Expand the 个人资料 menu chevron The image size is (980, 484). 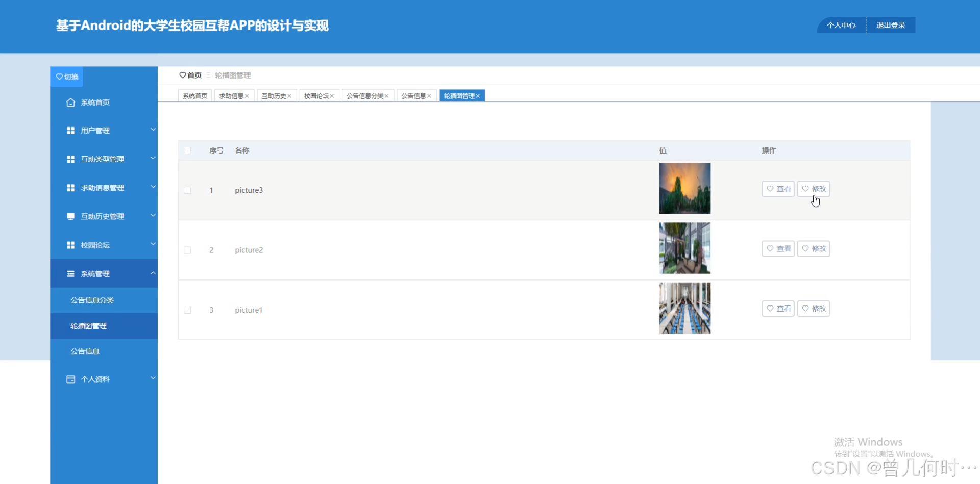coord(153,378)
